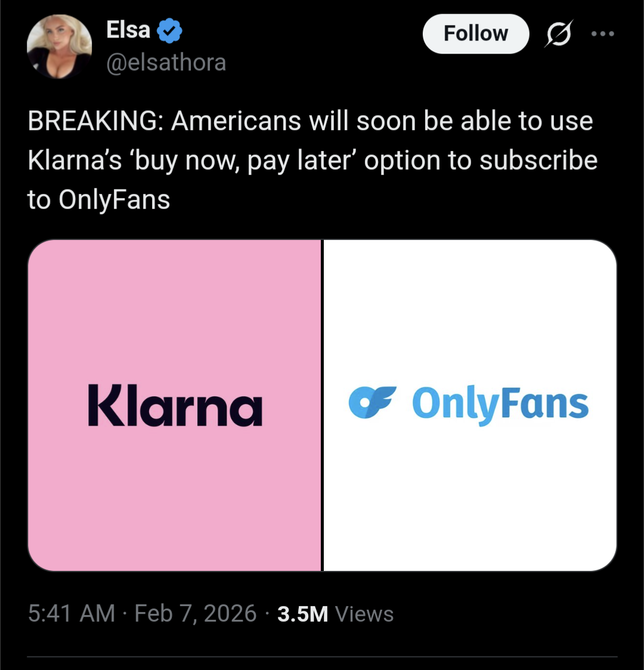Click the blue verified checkmark badge
Screen dimensions: 644x670
click(170, 30)
